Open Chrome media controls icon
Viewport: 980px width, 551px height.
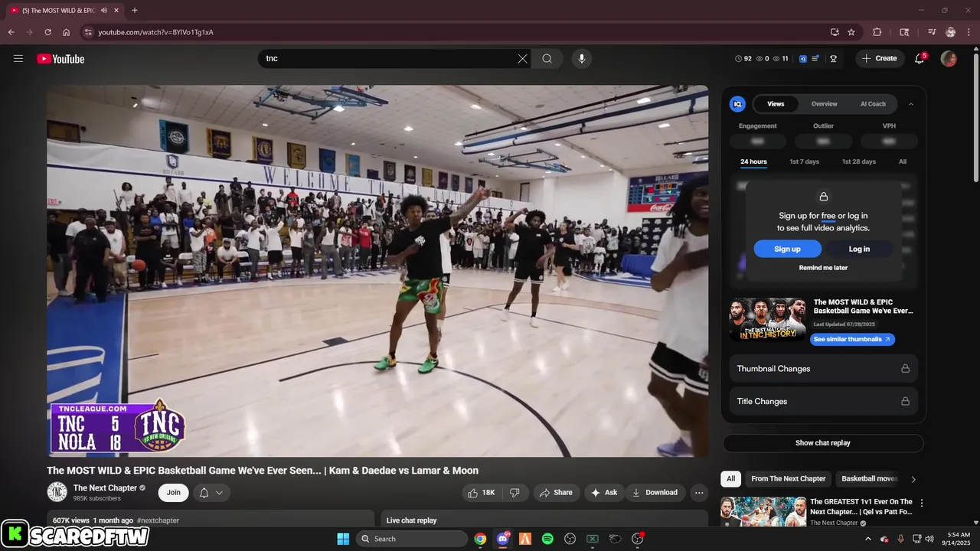coord(932,32)
